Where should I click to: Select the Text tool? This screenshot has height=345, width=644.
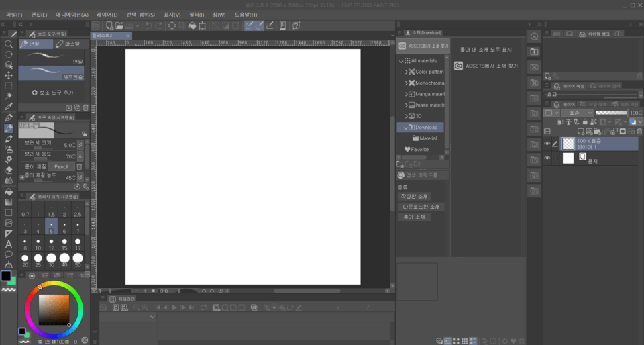point(8,244)
